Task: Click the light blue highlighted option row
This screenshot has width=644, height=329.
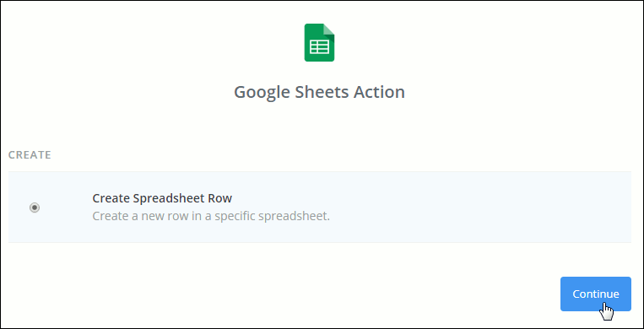Action: pyautogui.click(x=320, y=207)
